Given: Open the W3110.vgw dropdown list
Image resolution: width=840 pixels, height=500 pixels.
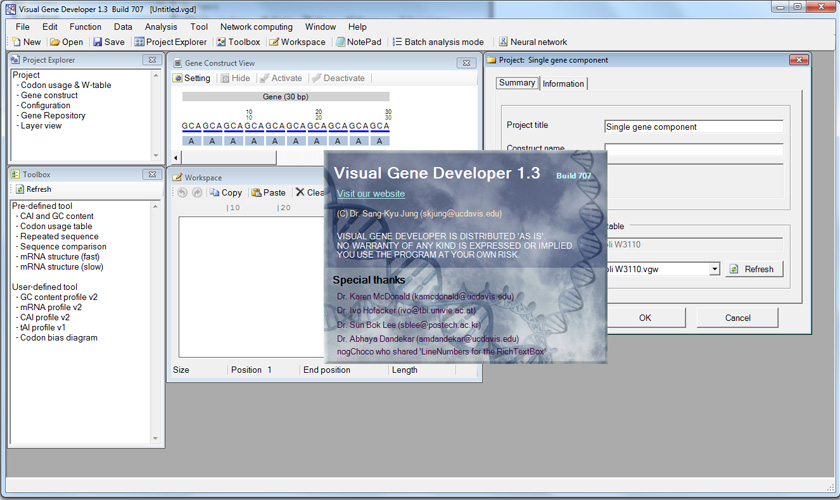Looking at the screenshot, I should [714, 269].
